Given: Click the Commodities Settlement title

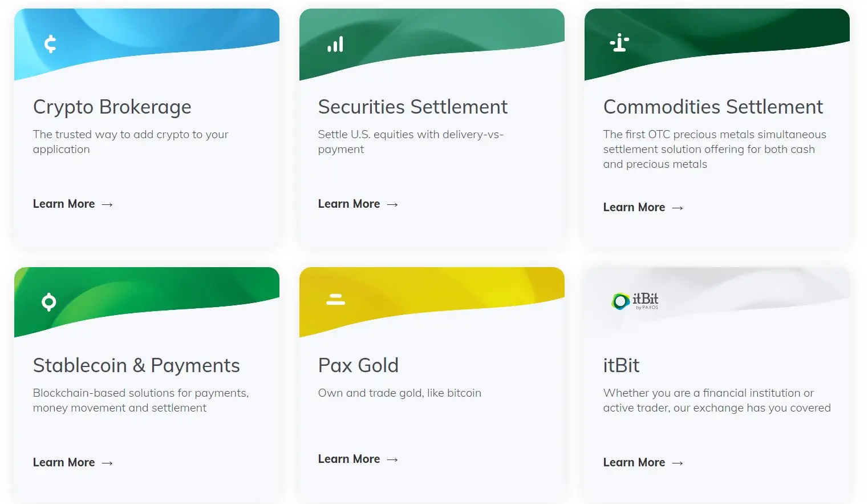Looking at the screenshot, I should [x=713, y=107].
